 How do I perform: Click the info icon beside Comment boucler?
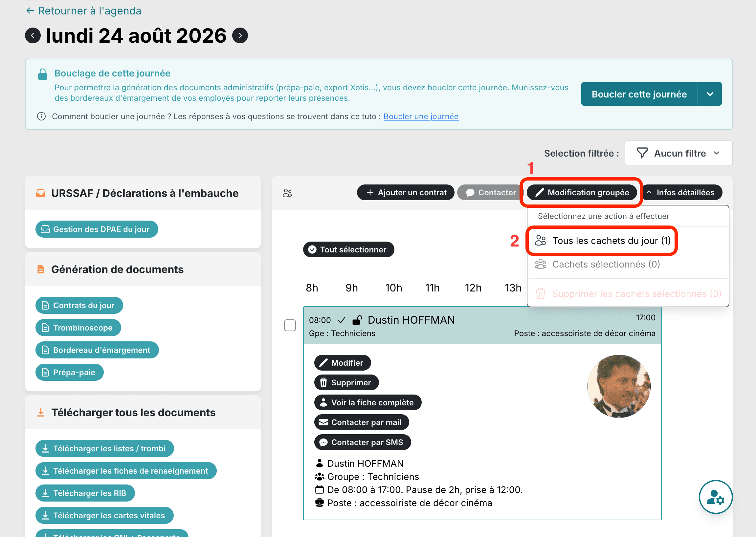(x=41, y=117)
